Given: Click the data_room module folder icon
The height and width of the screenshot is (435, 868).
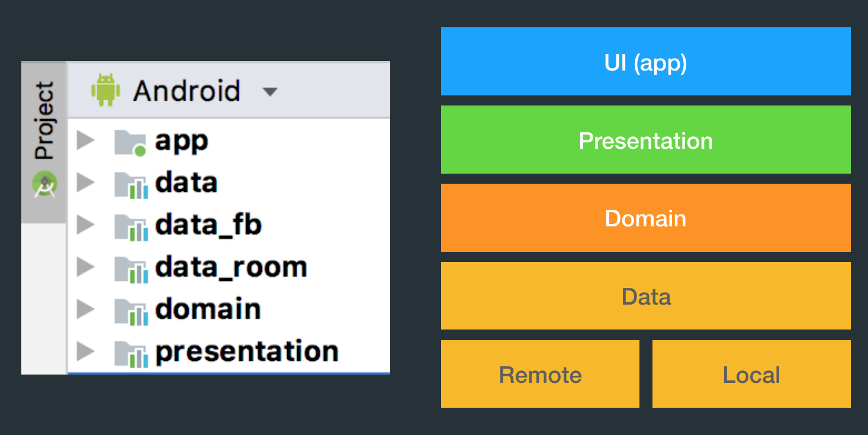Looking at the screenshot, I should click(x=130, y=268).
